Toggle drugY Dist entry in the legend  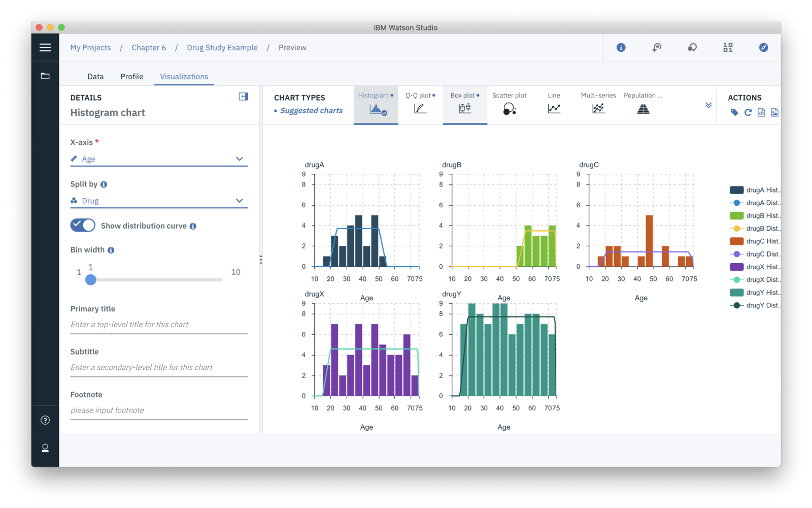tap(756, 305)
